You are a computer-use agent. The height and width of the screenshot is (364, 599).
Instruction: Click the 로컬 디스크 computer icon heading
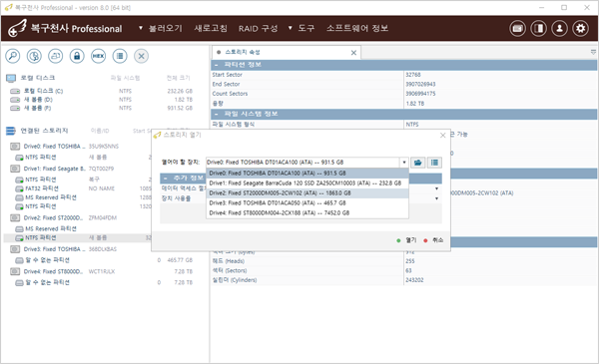tap(11, 78)
